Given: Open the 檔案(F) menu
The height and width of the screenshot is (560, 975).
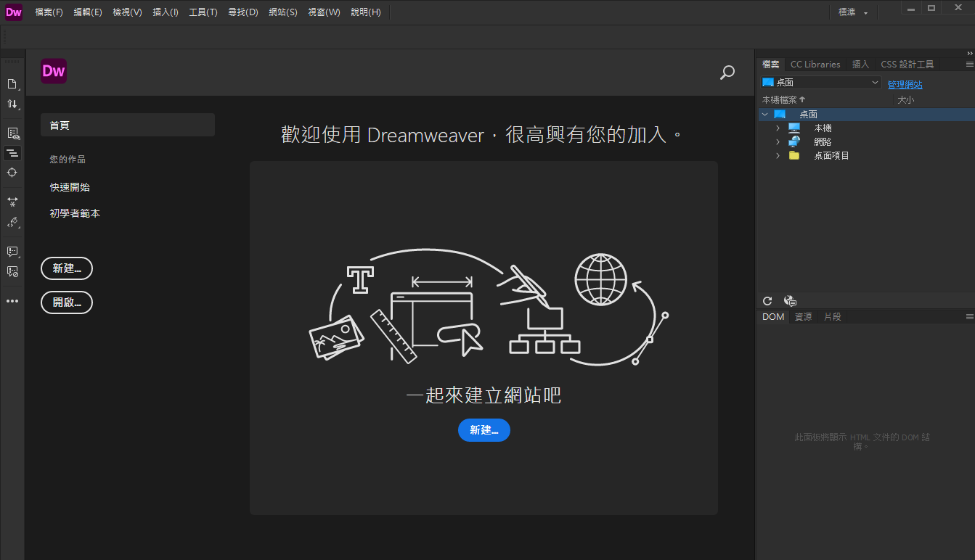Looking at the screenshot, I should coord(49,12).
